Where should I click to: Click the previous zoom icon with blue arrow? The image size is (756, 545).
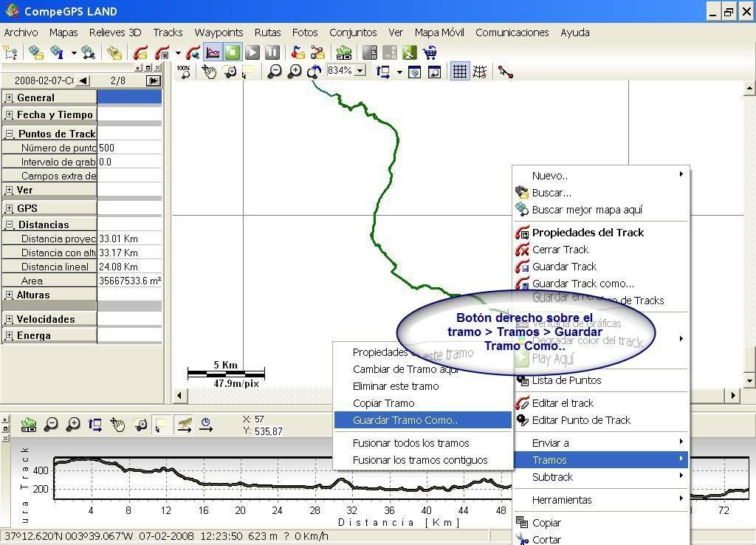tap(315, 72)
